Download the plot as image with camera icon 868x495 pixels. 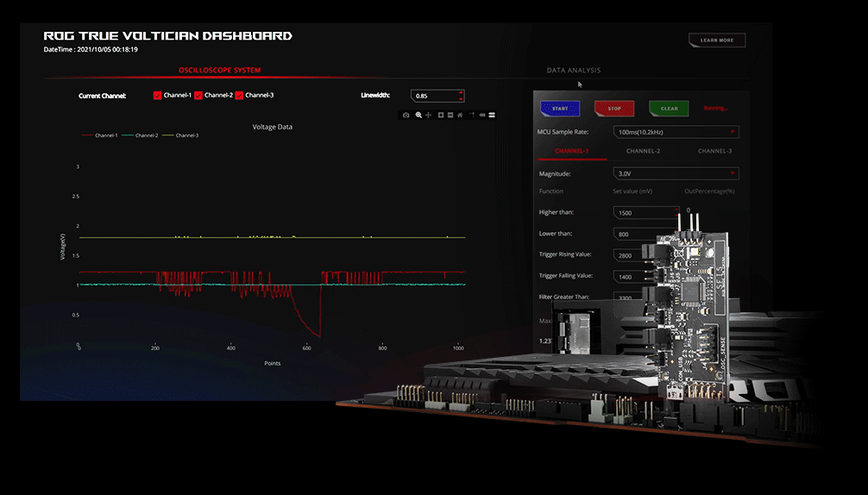pos(406,115)
